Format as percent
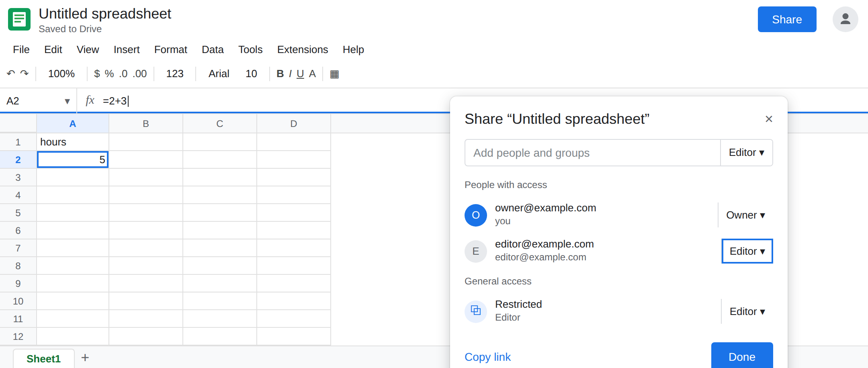 tap(109, 74)
